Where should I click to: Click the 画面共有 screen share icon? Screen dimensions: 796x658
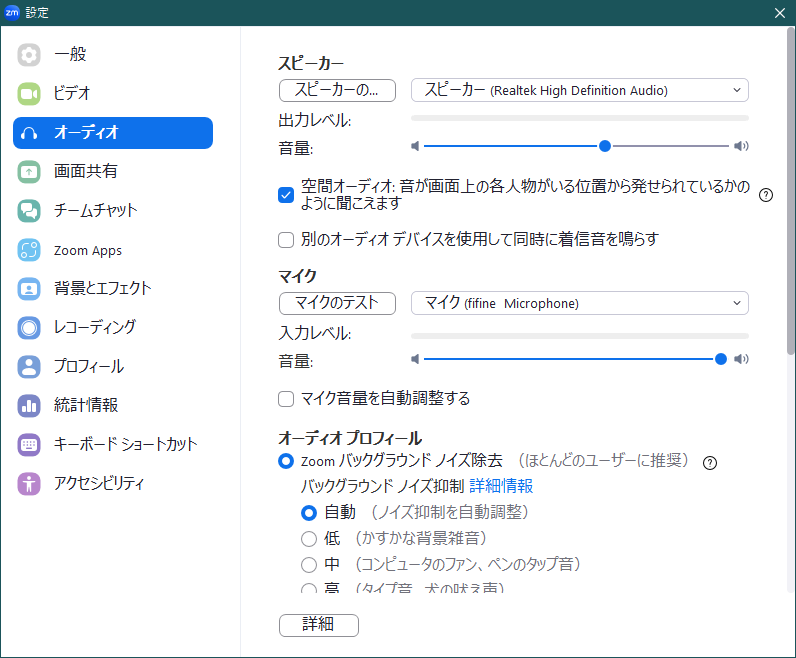[x=29, y=172]
